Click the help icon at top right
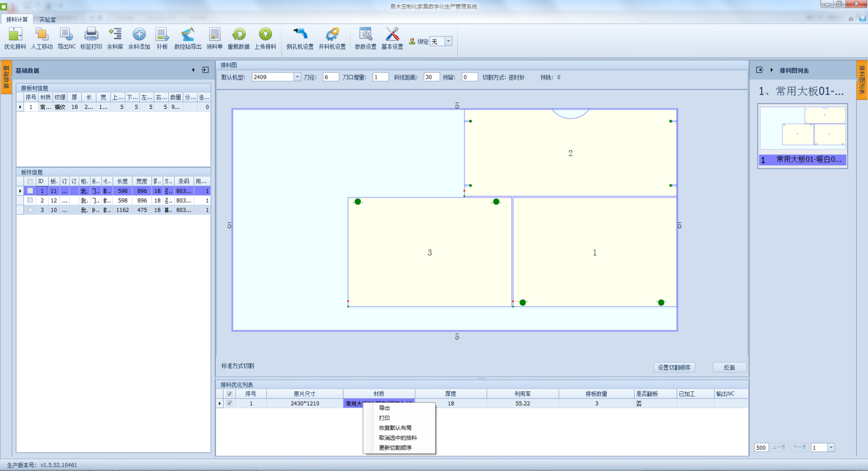The height and width of the screenshot is (471, 868). (x=862, y=19)
